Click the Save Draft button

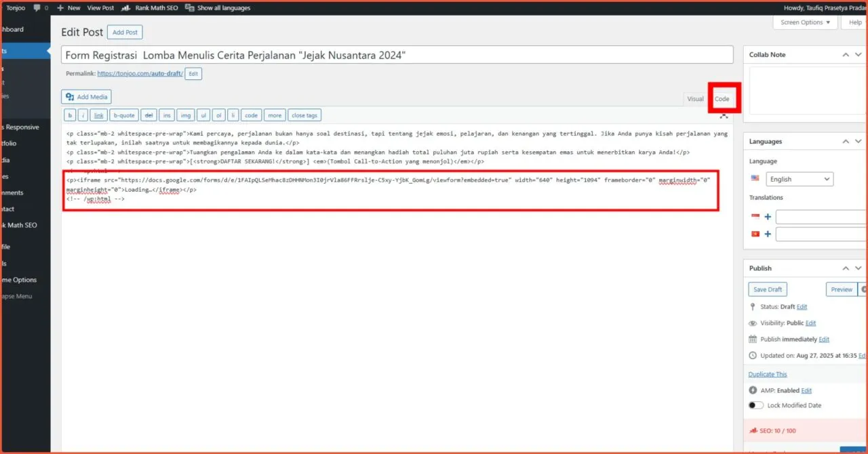coord(768,289)
